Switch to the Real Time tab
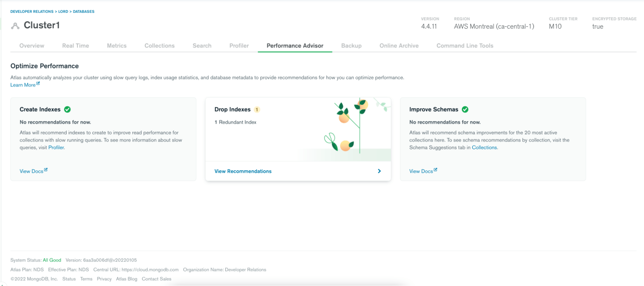644x286 pixels. 75,46
